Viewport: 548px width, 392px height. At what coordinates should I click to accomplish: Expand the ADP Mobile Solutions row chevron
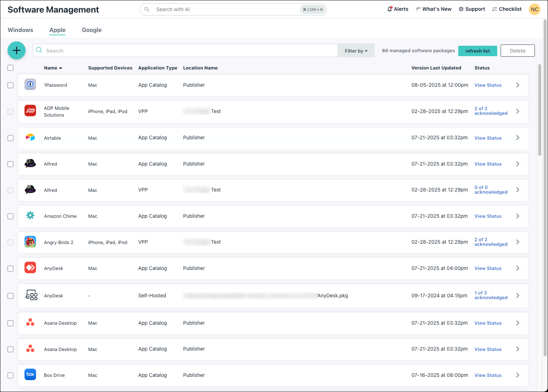[518, 111]
